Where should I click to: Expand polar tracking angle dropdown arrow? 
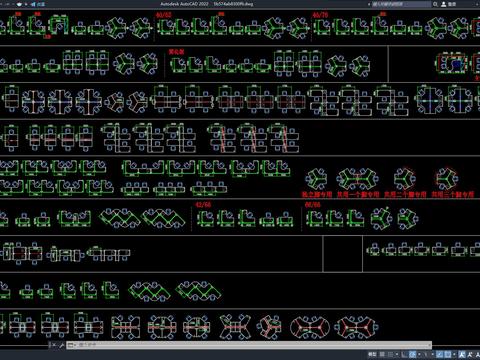coord(419,354)
